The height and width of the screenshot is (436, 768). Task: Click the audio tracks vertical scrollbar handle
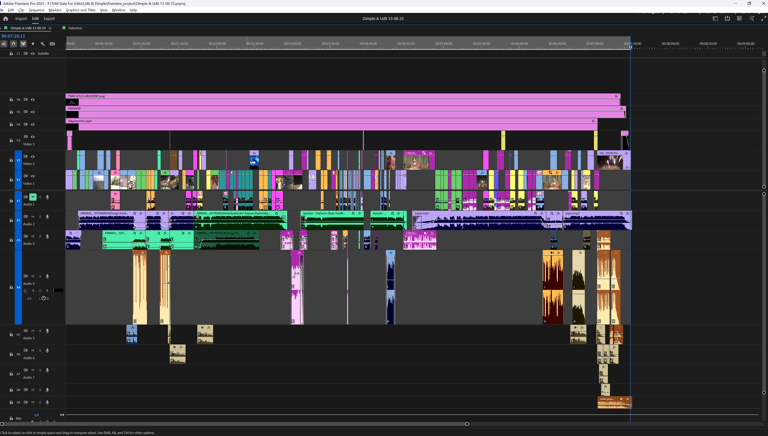764,293
